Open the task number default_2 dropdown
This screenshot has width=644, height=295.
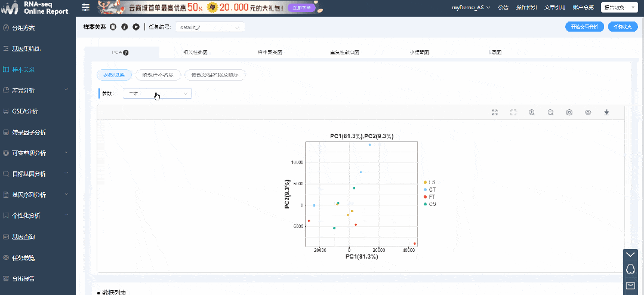[x=210, y=27]
